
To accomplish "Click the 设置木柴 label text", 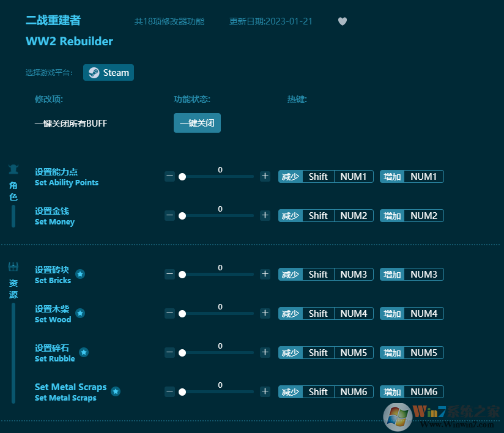I will point(52,309).
